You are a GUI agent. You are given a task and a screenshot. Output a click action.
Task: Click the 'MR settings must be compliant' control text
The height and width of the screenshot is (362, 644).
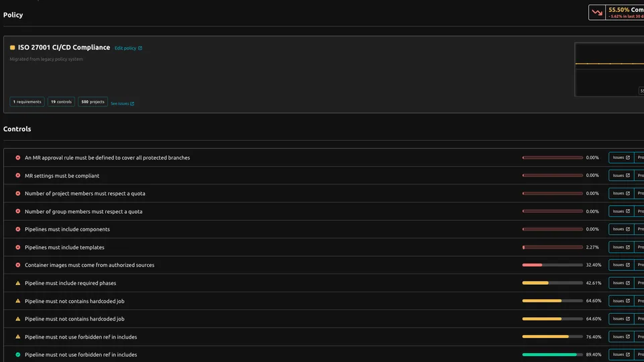click(62, 176)
